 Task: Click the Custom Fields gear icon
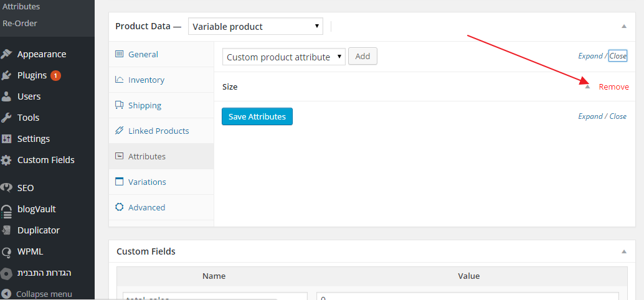tap(7, 160)
